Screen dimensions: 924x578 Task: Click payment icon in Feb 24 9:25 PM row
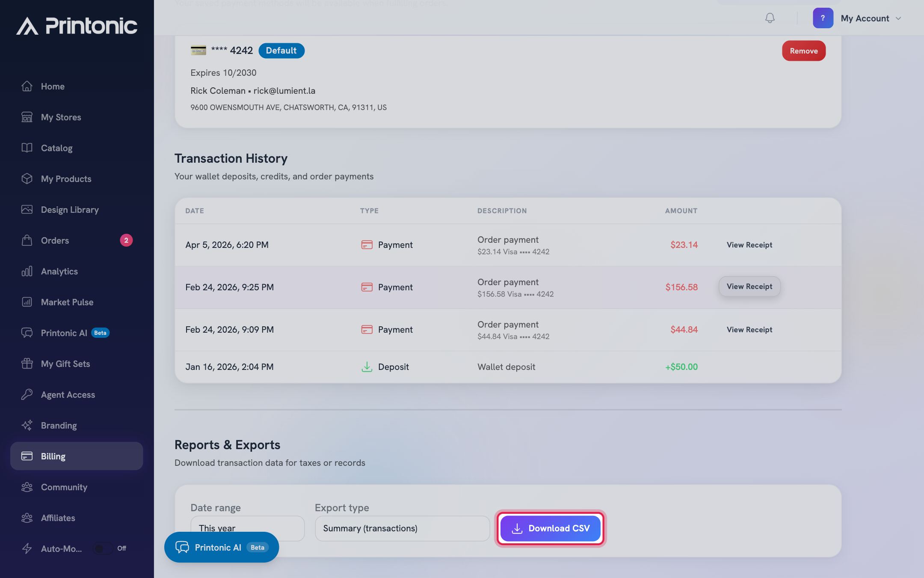tap(367, 287)
